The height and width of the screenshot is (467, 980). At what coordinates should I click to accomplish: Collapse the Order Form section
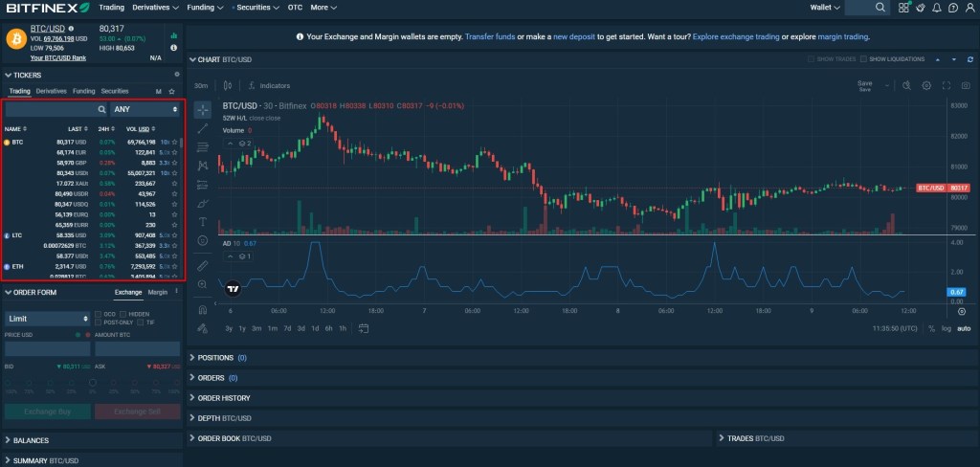(30, 292)
